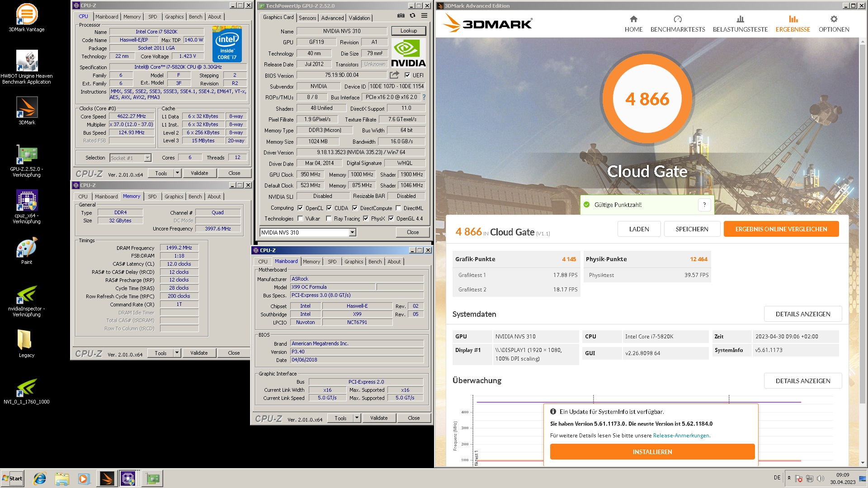This screenshot has width=868, height=488.
Task: Switch to CPU-Z taskbar button
Action: 128,479
